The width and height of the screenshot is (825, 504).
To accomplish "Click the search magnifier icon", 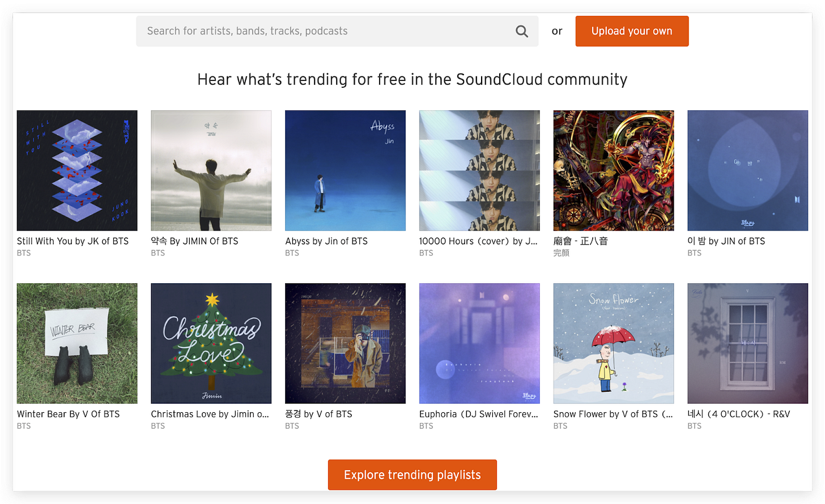I will (x=522, y=31).
